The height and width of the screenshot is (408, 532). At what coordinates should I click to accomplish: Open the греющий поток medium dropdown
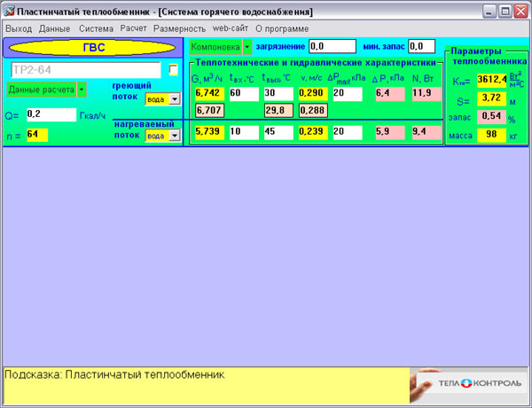tap(175, 99)
